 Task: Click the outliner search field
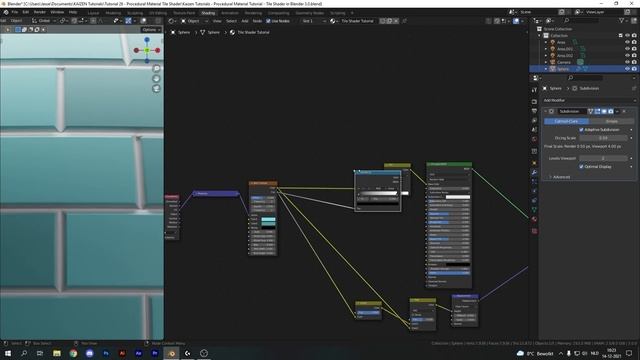[x=582, y=20]
